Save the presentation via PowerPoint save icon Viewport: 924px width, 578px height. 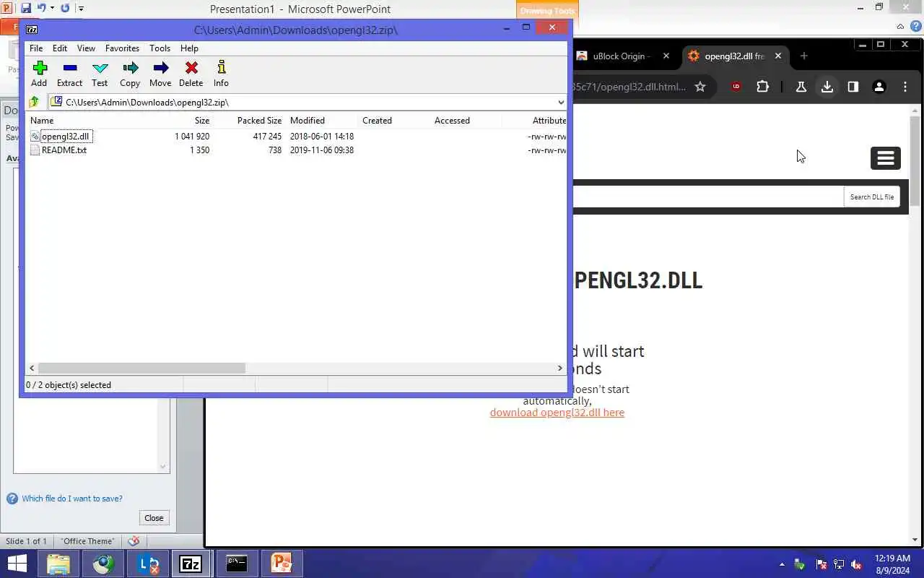click(x=26, y=9)
